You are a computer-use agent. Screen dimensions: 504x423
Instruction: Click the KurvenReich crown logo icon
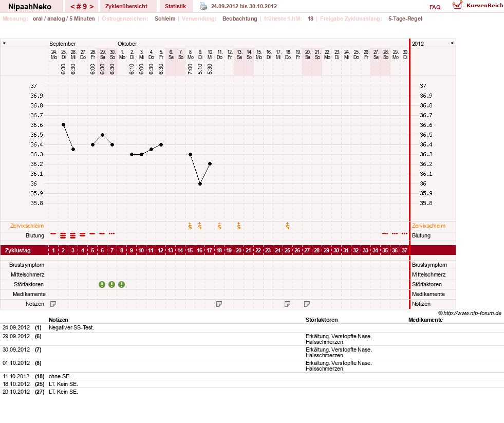pyautogui.click(x=457, y=5)
